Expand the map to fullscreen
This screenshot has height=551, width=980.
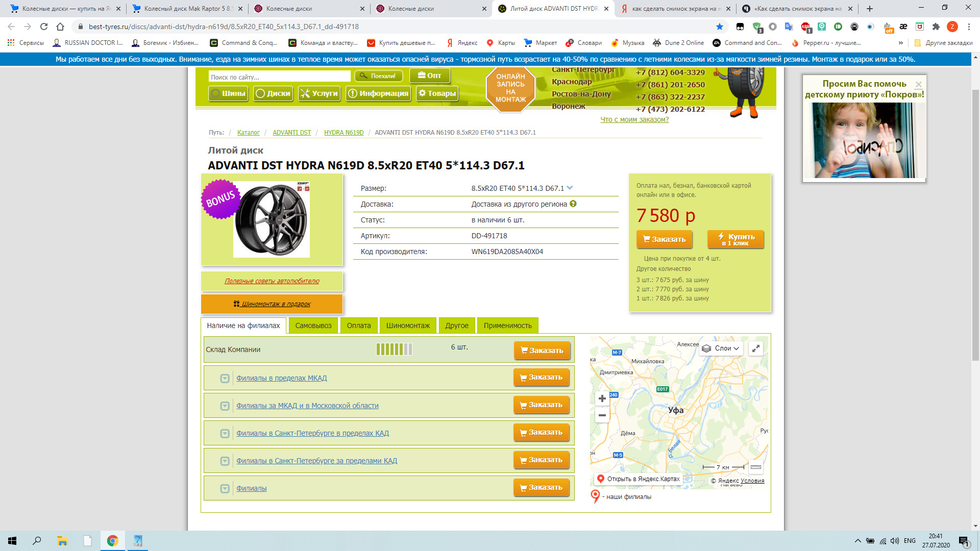755,348
